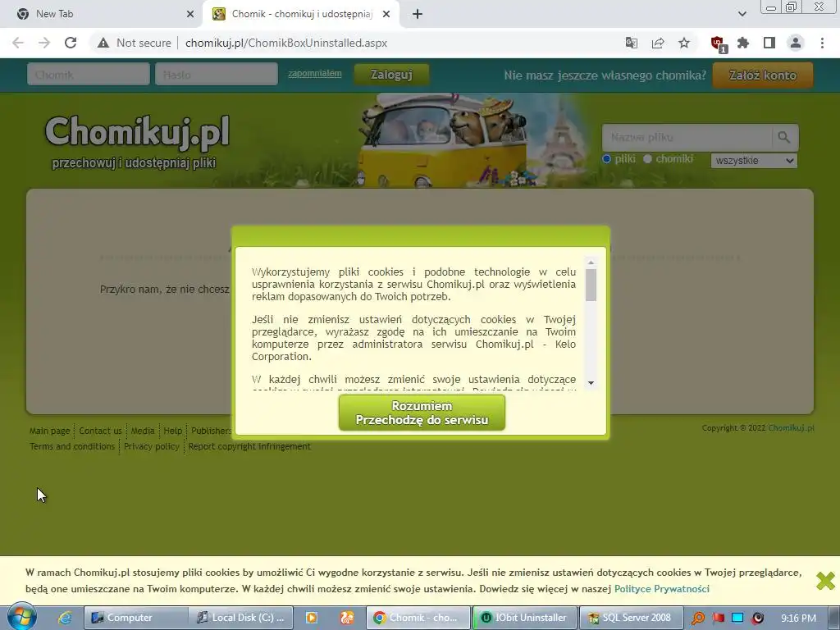Image resolution: width=840 pixels, height=630 pixels.
Task: Open the uBlock Origin extension icon
Action: point(719,44)
